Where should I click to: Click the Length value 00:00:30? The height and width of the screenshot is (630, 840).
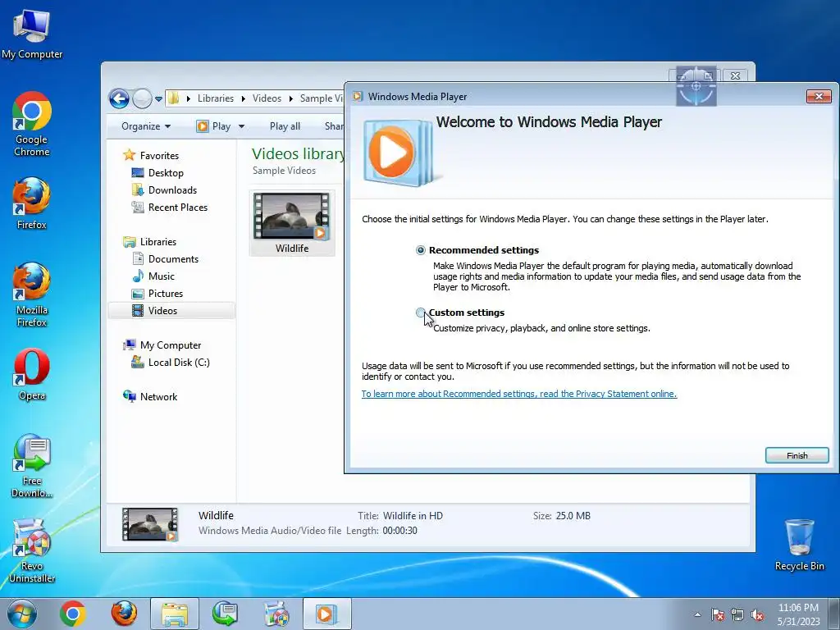pos(399,531)
